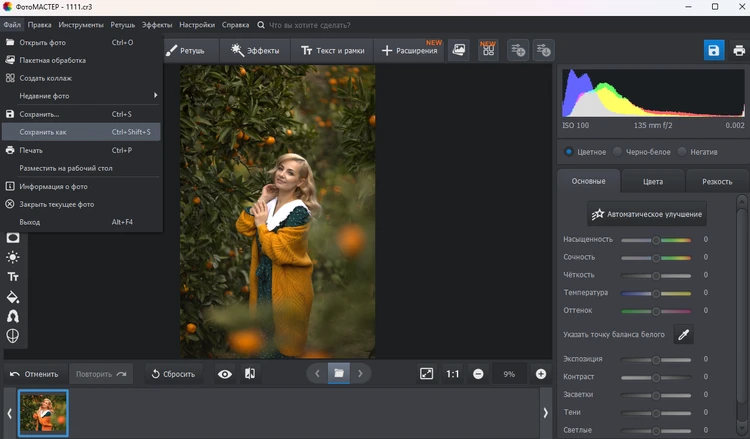750x439 pixels.
Task: Click the fit-to-screen icon
Action: [427, 373]
